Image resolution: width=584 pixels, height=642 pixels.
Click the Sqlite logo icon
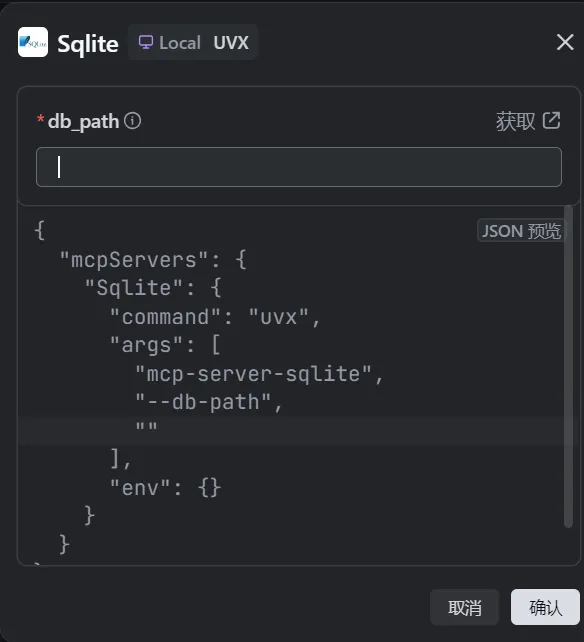point(33,42)
